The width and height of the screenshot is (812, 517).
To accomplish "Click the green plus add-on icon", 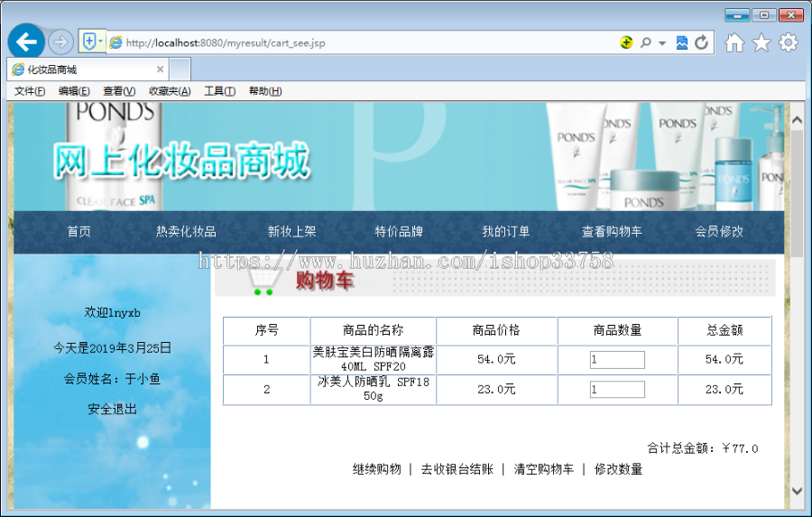I will (x=626, y=42).
